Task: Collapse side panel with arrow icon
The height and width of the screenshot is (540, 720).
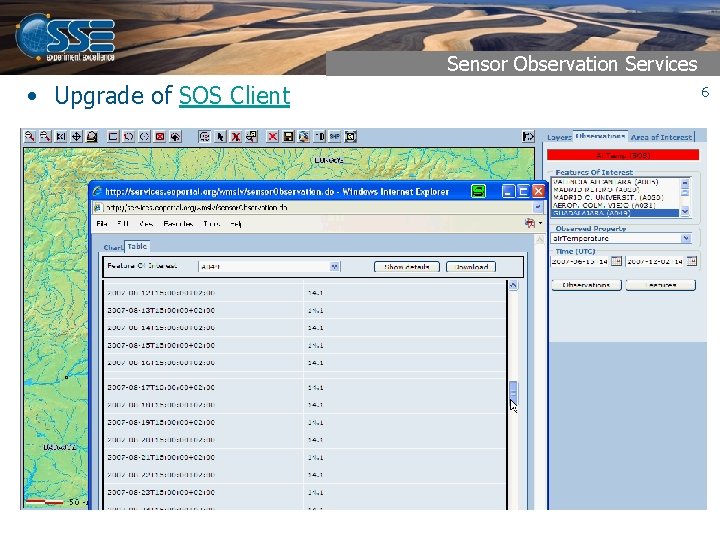Action: coord(528,136)
